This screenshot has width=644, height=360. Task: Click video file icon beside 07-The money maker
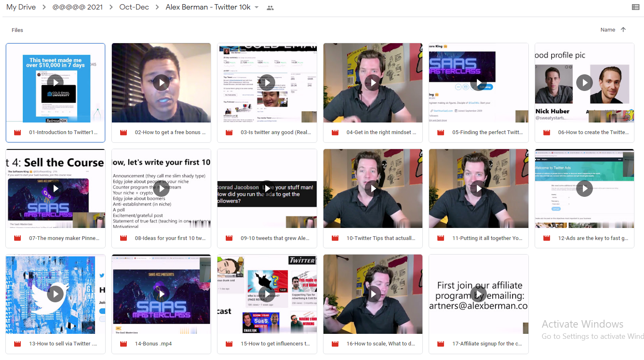click(x=17, y=238)
